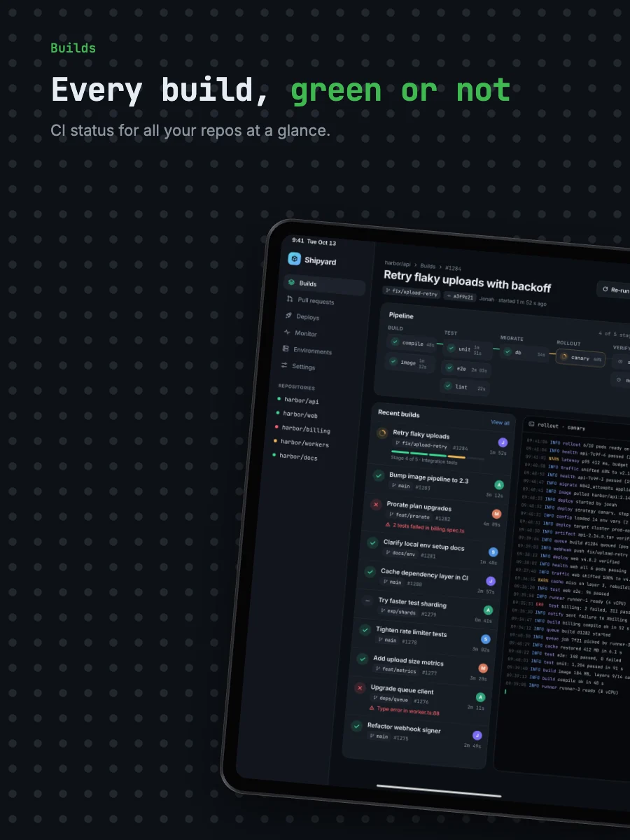Click avatar S on Clarify local env docs
Viewport: 630px width, 840px height.
[x=493, y=552]
